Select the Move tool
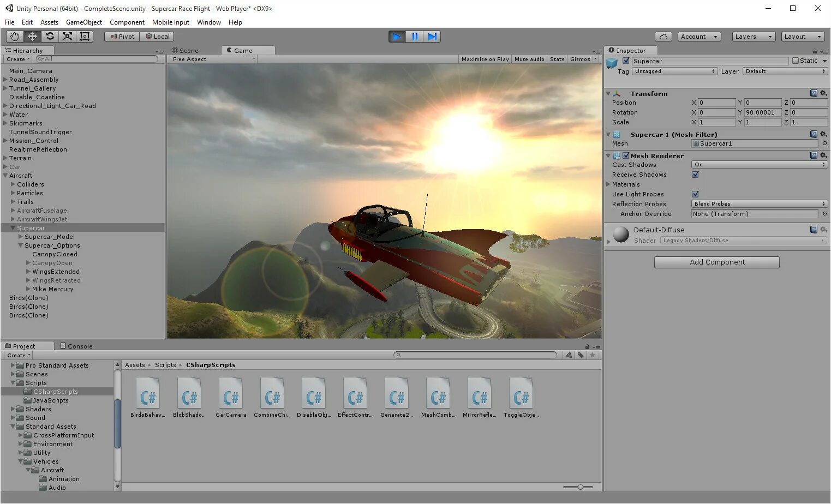 click(32, 37)
